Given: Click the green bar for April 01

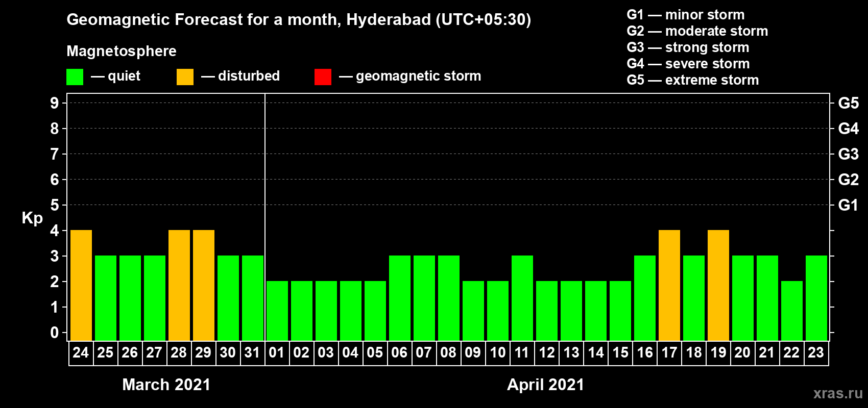Looking at the screenshot, I should tap(277, 311).
